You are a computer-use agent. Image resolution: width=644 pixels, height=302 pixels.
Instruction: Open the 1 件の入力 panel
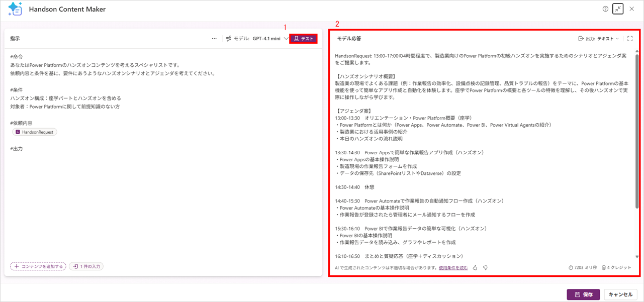point(86,266)
